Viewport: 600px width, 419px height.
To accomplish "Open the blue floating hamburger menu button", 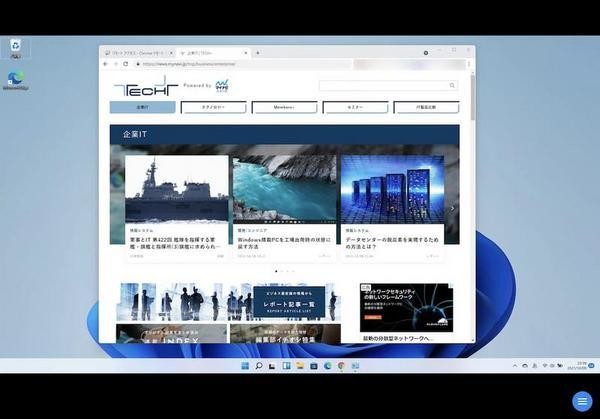I will pyautogui.click(x=582, y=401).
